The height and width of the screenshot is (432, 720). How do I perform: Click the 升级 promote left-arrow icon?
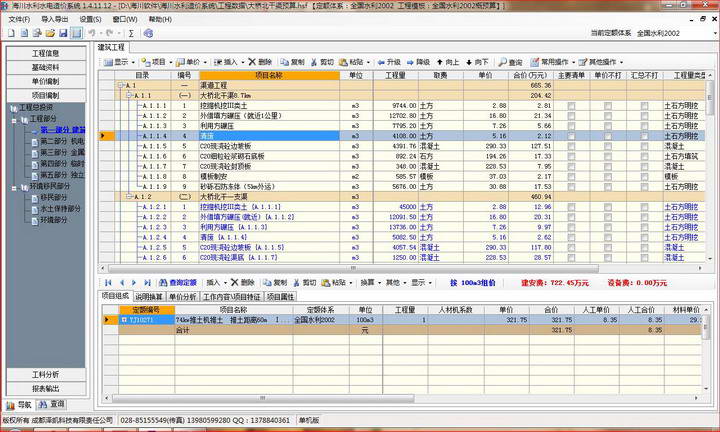tap(381, 62)
